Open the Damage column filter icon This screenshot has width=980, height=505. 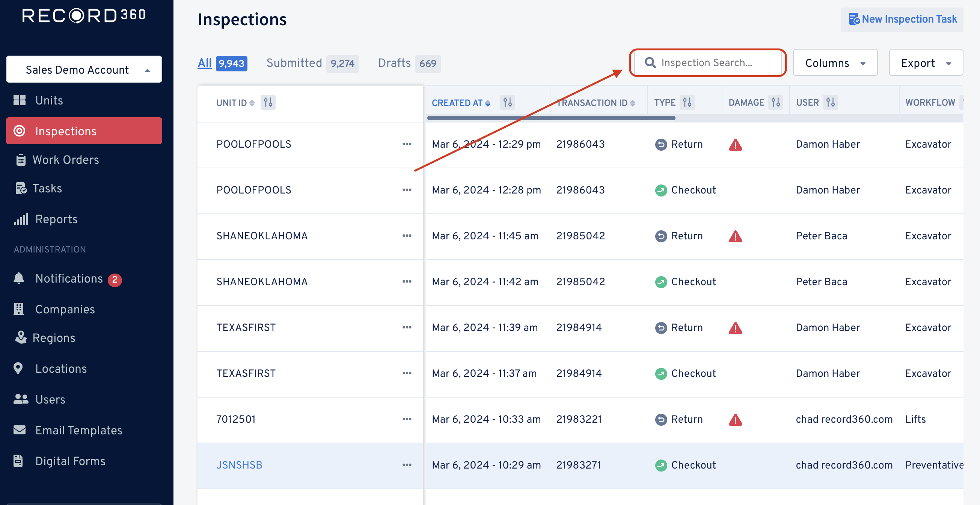coord(775,103)
